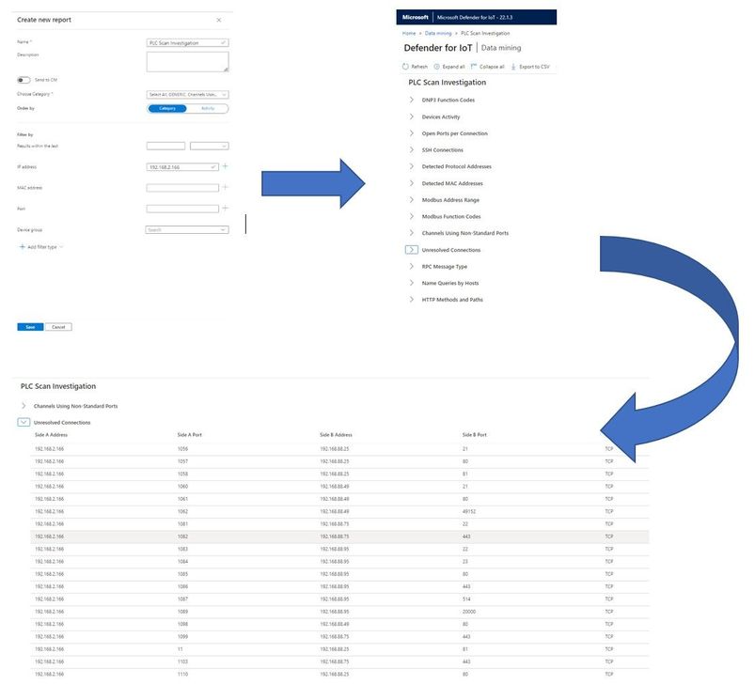The width and height of the screenshot is (755, 700).
Task: Click the Microsoft logo in the header bar
Action: coord(415,17)
